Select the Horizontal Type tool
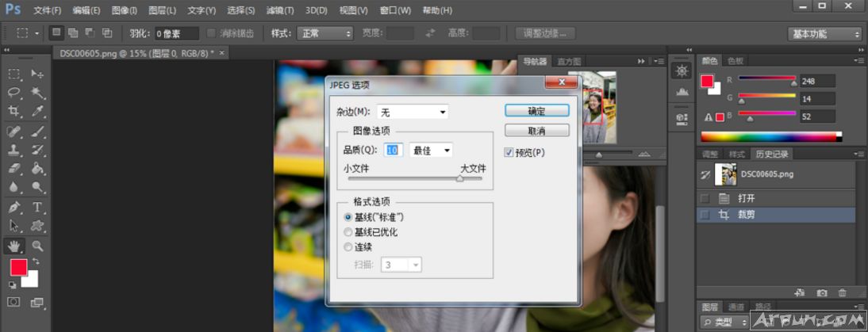The image size is (868, 332). tap(37, 208)
